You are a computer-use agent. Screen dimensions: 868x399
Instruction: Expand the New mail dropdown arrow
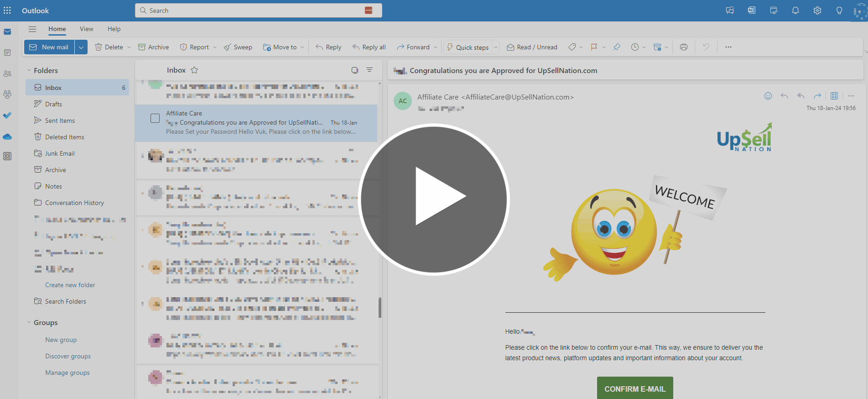[81, 47]
